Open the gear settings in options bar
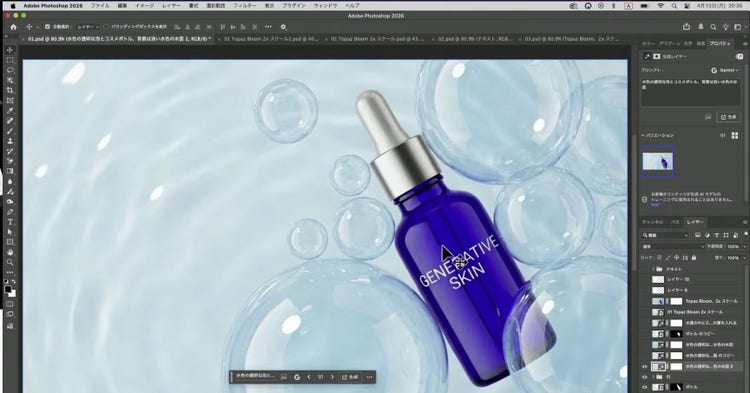The image size is (750, 393). click(x=283, y=27)
